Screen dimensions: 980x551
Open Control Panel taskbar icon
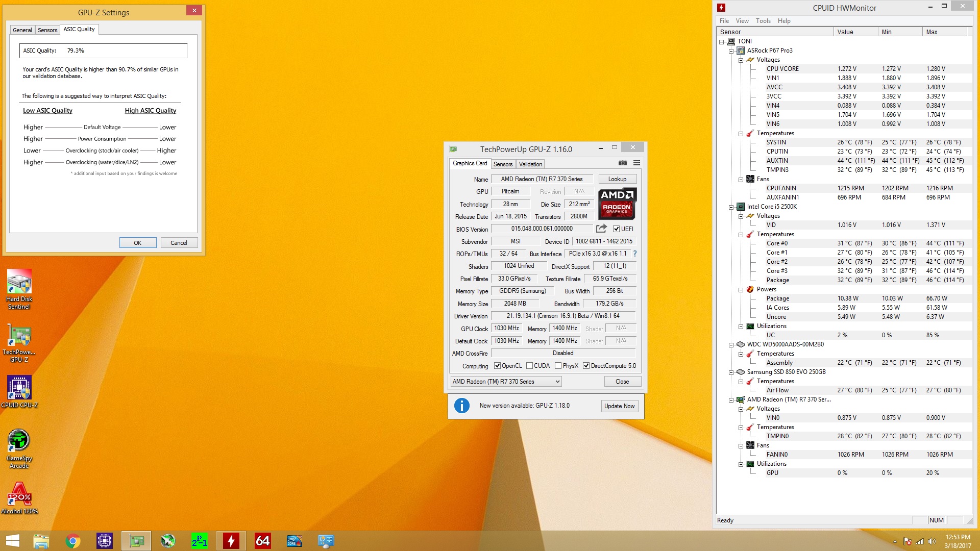tap(326, 541)
